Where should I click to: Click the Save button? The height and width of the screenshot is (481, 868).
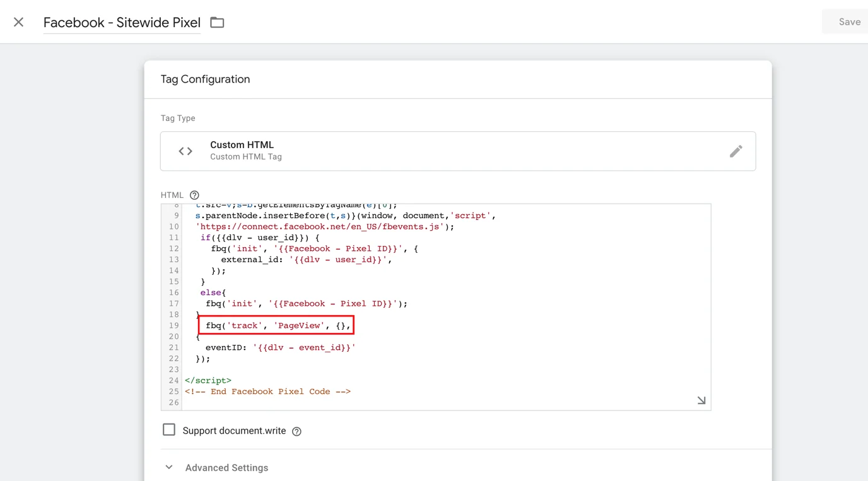click(x=849, y=22)
